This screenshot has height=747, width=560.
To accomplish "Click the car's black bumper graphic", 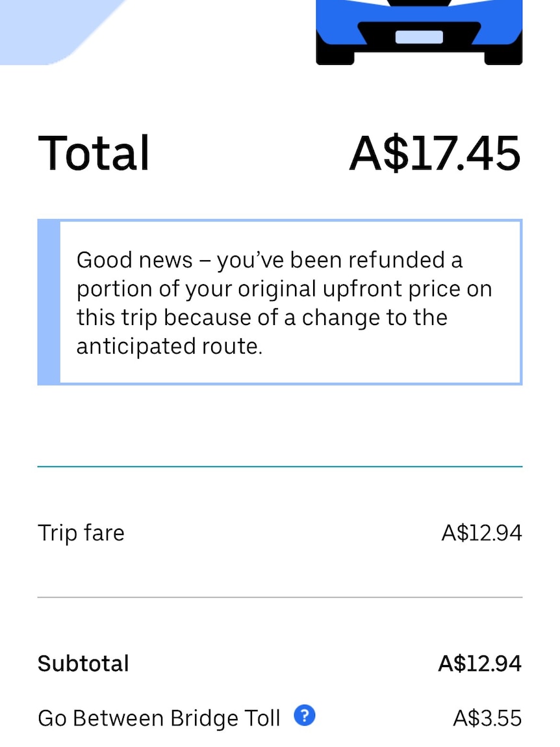I will click(x=419, y=33).
